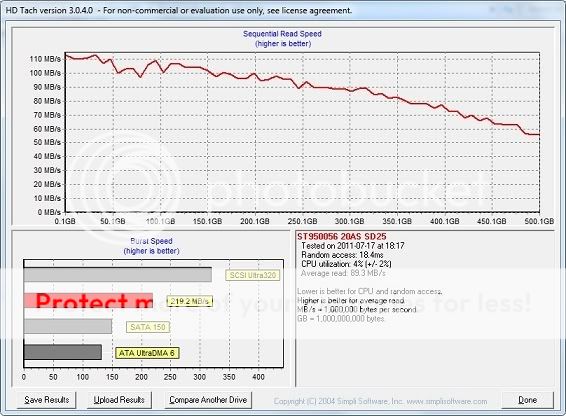566x416 pixels.
Task: Click the 110 MB/s axis label
Action: pos(45,59)
